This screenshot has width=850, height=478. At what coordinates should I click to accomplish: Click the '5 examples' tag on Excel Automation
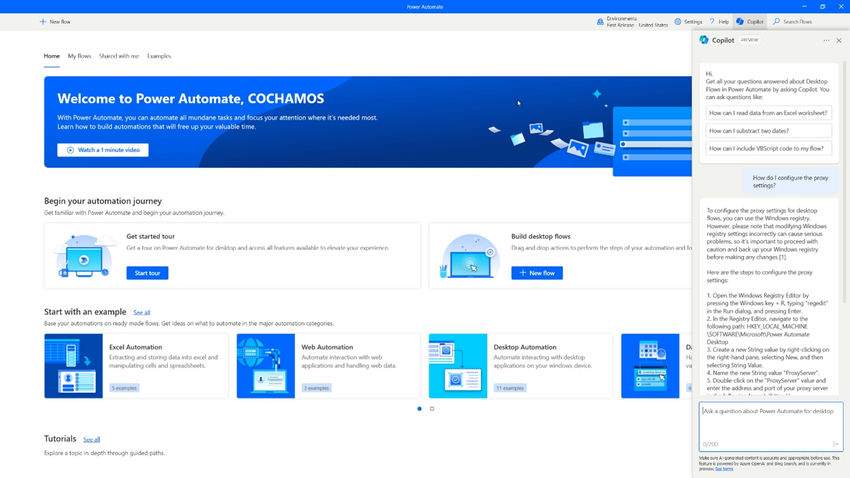point(124,388)
